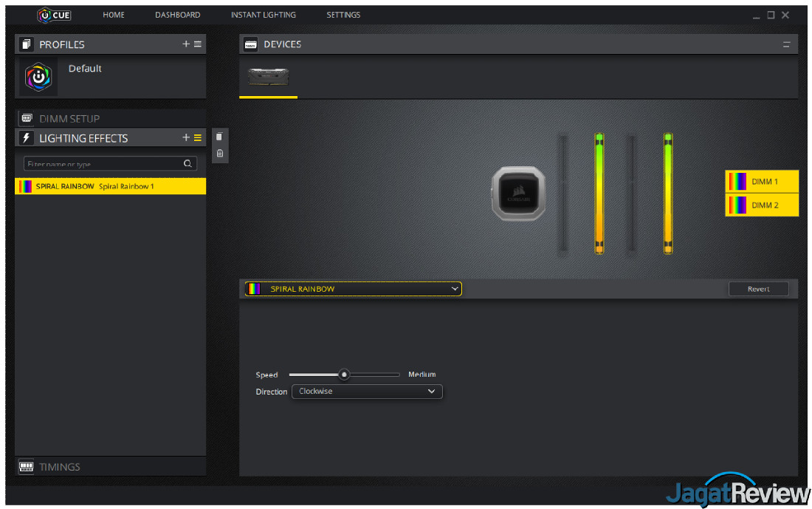
Task: Toggle DIMM 1 selection
Action: (762, 181)
